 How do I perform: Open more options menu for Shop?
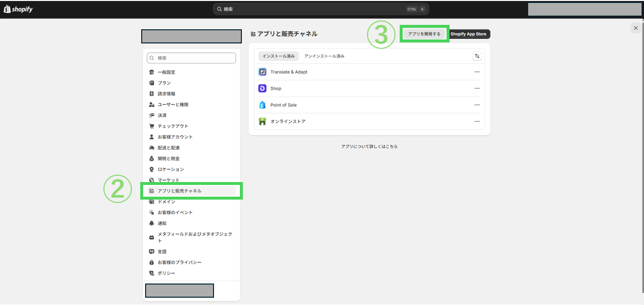477,88
